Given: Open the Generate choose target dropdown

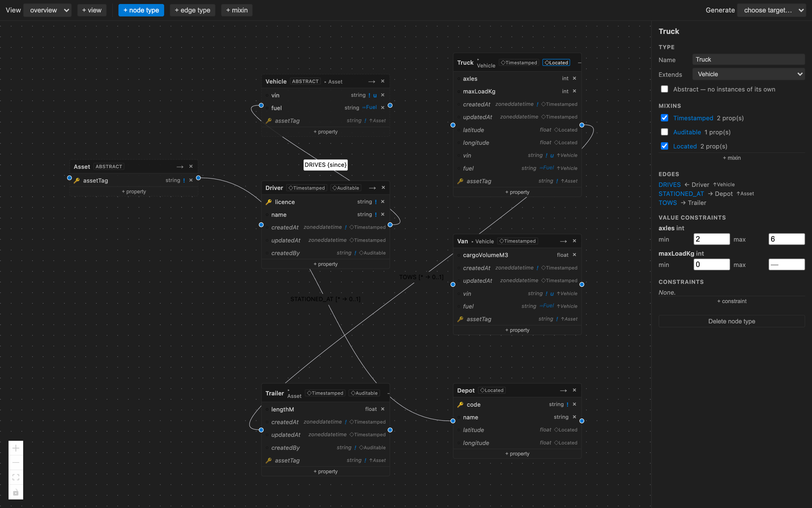Looking at the screenshot, I should 771,10.
